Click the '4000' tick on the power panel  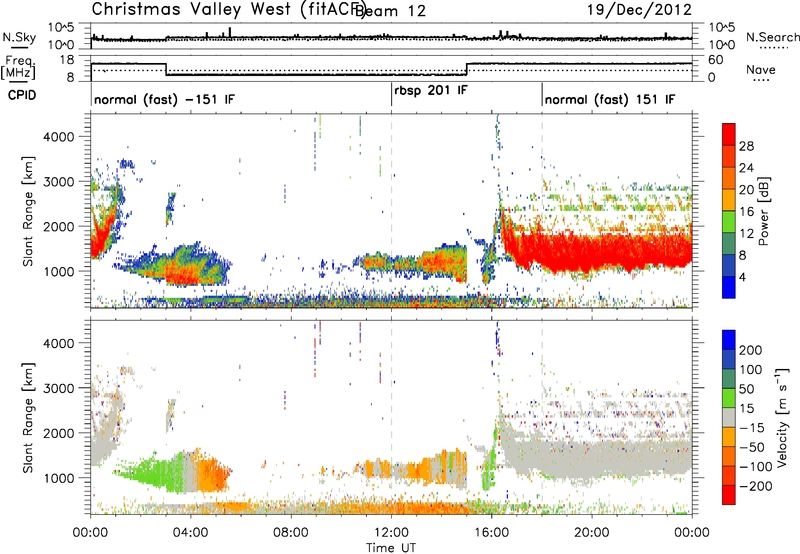[59, 137]
